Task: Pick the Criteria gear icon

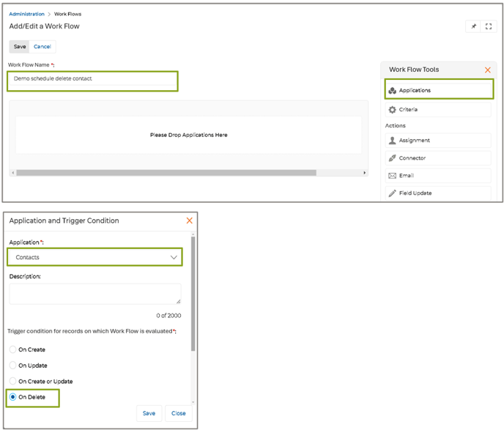Action: pyautogui.click(x=393, y=110)
